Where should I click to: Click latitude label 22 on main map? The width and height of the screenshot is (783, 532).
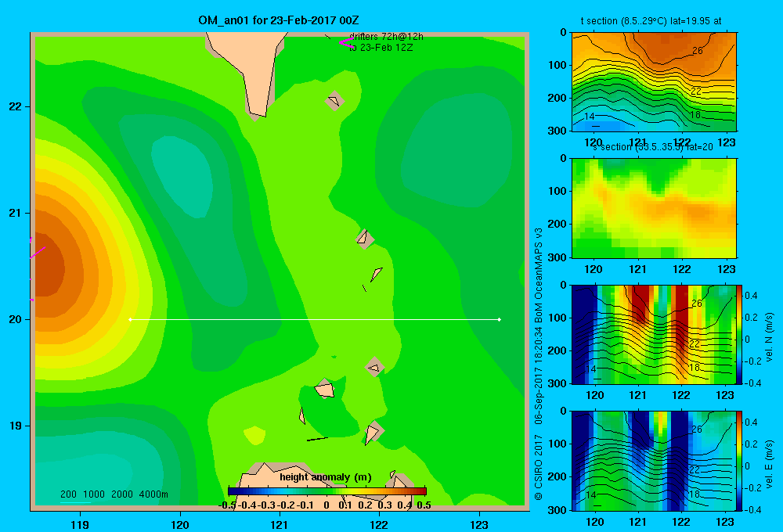pyautogui.click(x=16, y=106)
